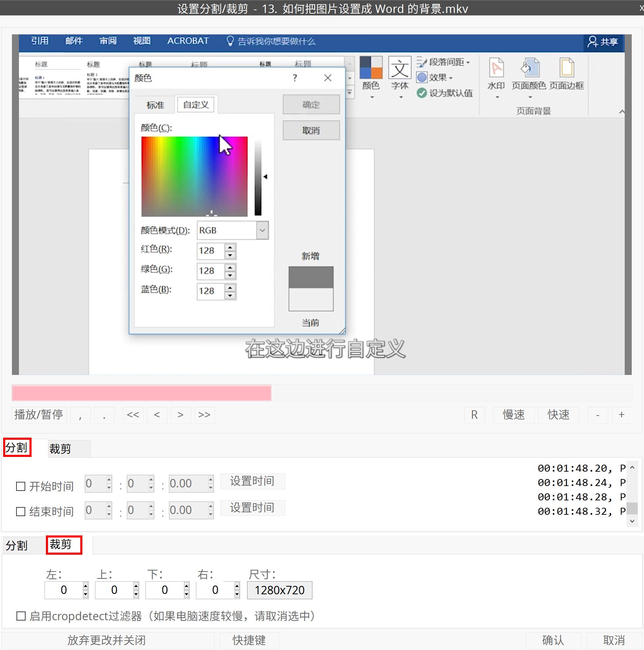Decrease the 右 crop value with the down arrow

[237, 594]
